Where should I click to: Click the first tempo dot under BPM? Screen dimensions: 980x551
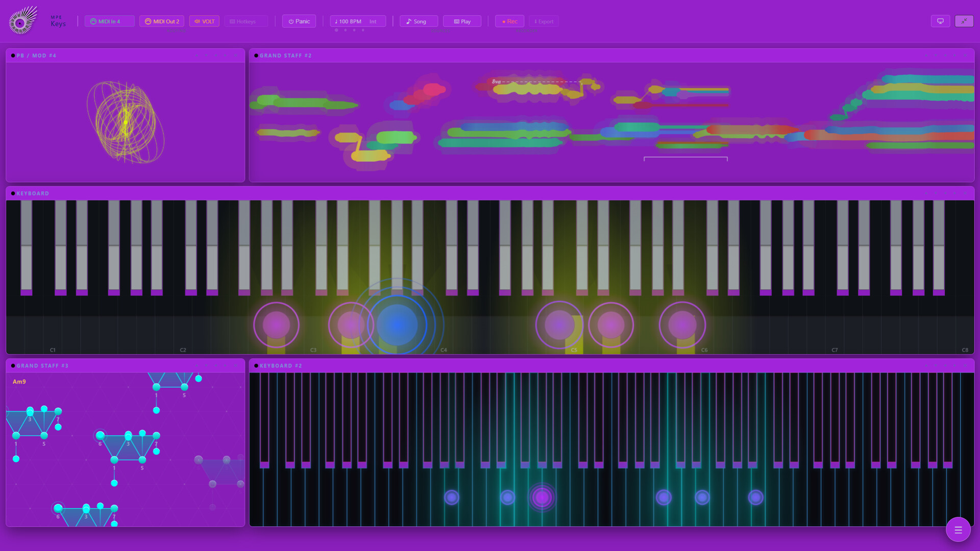click(336, 30)
